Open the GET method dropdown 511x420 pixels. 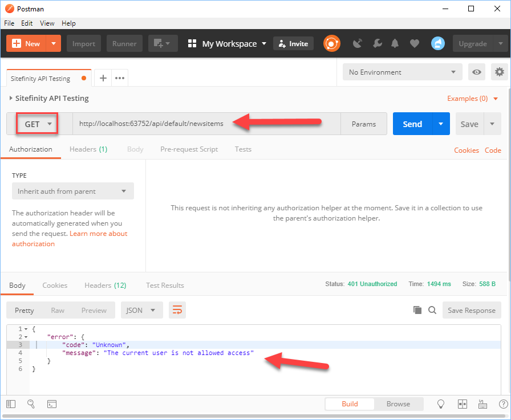point(37,124)
